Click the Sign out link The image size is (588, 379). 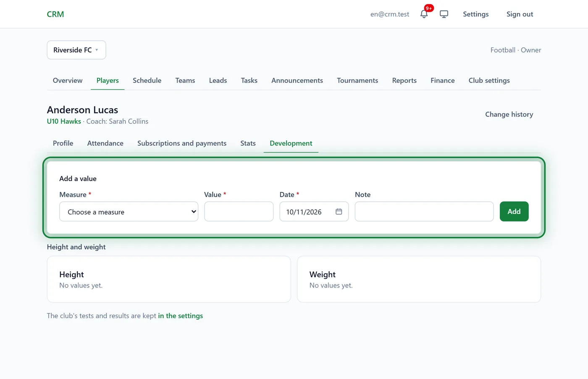520,14
